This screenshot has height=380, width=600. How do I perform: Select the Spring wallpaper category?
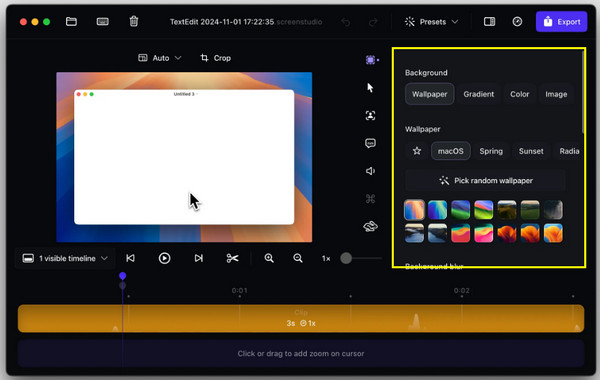pos(491,151)
